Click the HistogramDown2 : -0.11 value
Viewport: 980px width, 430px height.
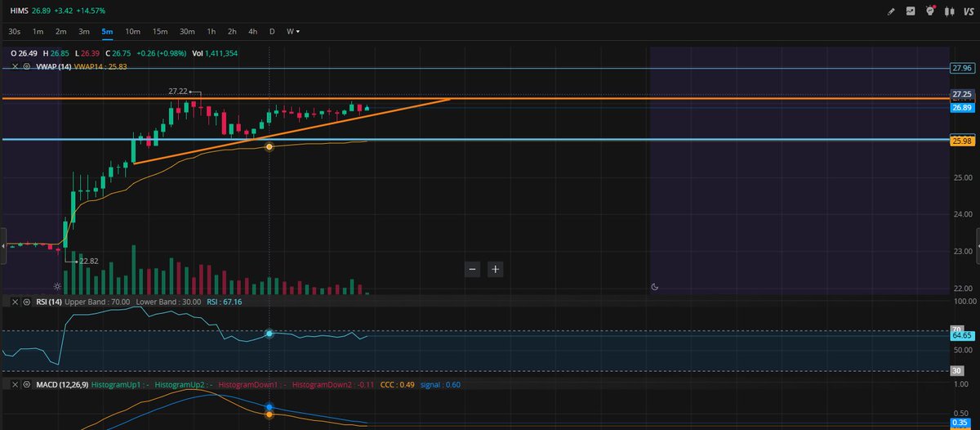[333, 383]
